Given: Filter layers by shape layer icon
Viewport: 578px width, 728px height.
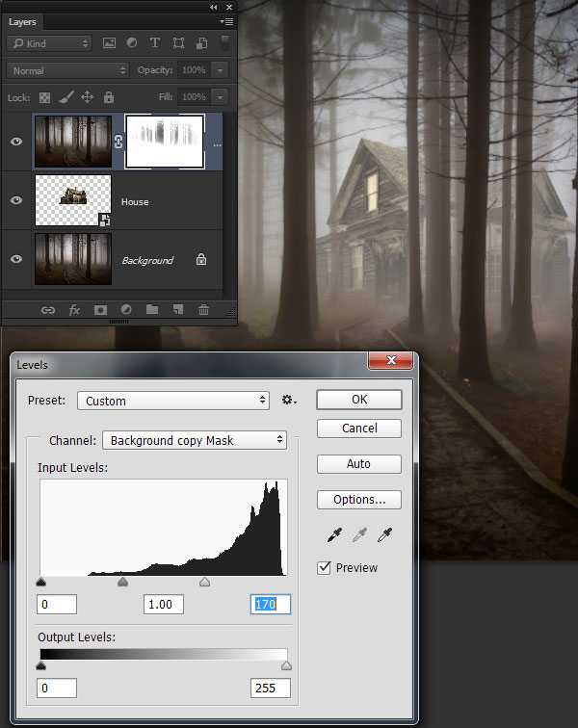Looking at the screenshot, I should (x=178, y=43).
